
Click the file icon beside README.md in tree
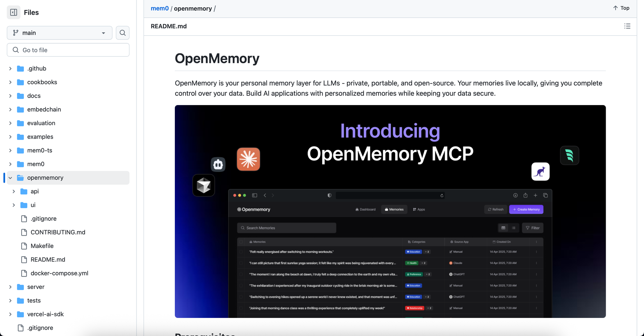[x=24, y=260]
